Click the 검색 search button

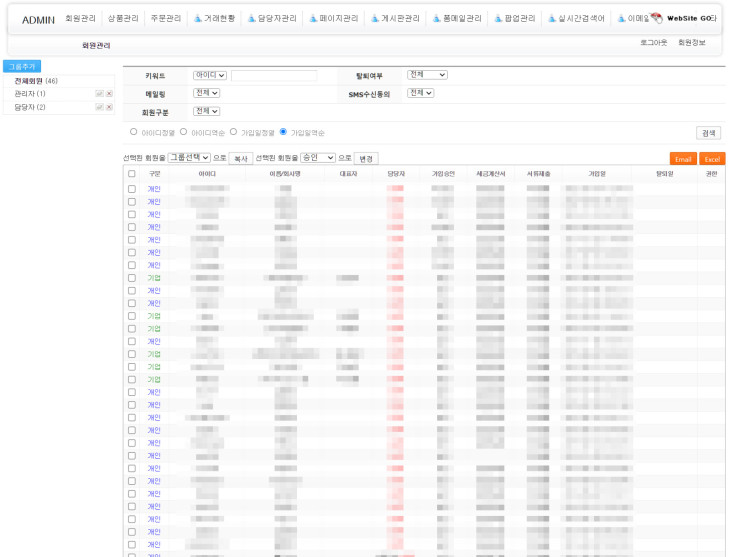coord(708,133)
